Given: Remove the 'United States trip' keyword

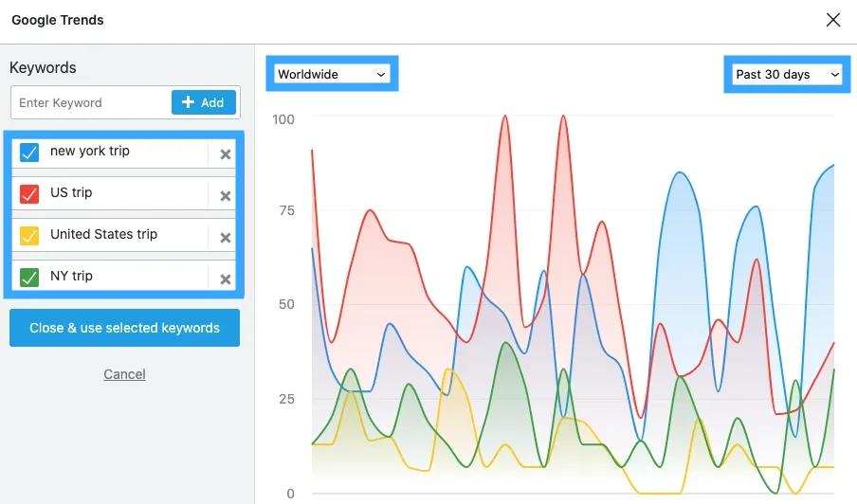Looking at the screenshot, I should click(x=226, y=238).
